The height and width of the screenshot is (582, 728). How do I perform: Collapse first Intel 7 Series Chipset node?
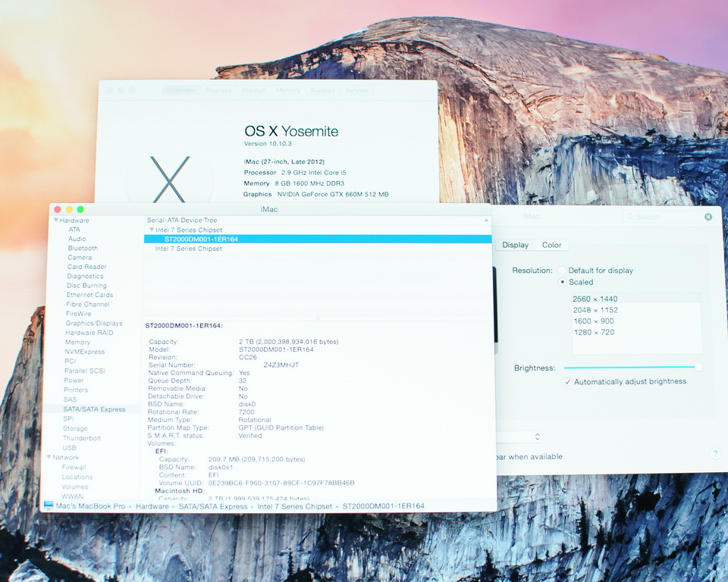(152, 230)
